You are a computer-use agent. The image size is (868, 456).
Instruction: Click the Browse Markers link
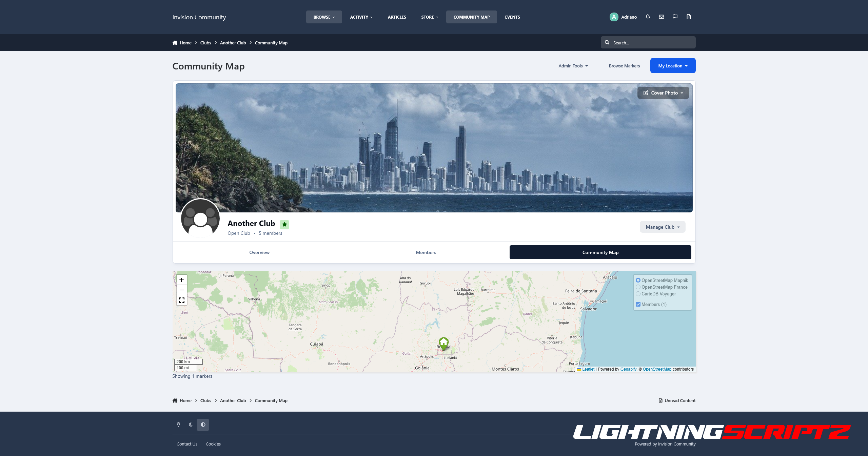coord(624,66)
